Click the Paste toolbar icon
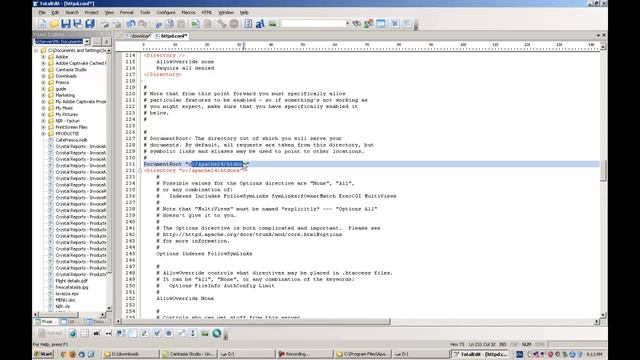Screen dimensions: 640x360 pos(181,24)
